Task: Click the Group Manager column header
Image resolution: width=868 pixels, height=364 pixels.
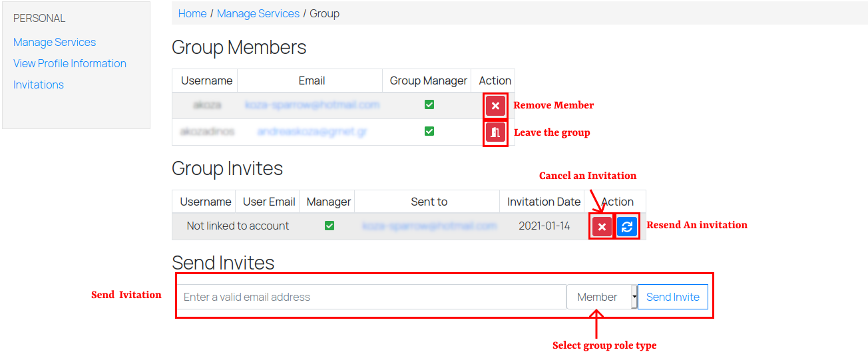Action: pos(429,81)
